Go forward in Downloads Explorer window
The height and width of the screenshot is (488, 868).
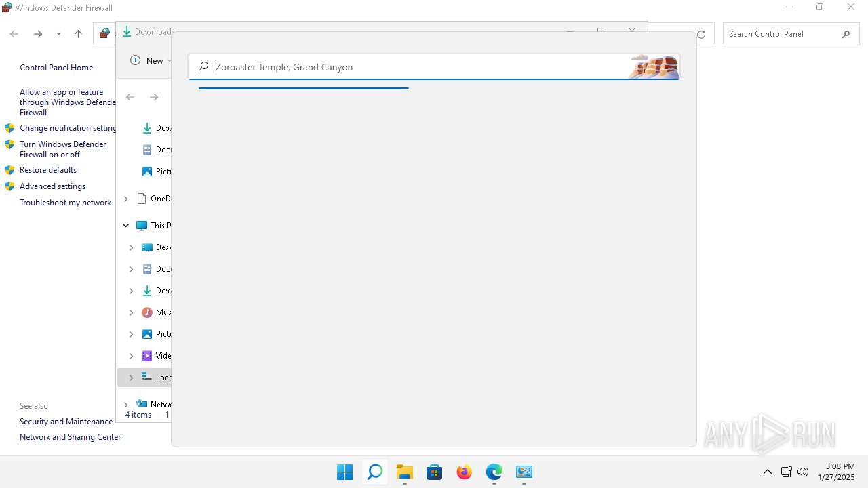[x=154, y=97]
